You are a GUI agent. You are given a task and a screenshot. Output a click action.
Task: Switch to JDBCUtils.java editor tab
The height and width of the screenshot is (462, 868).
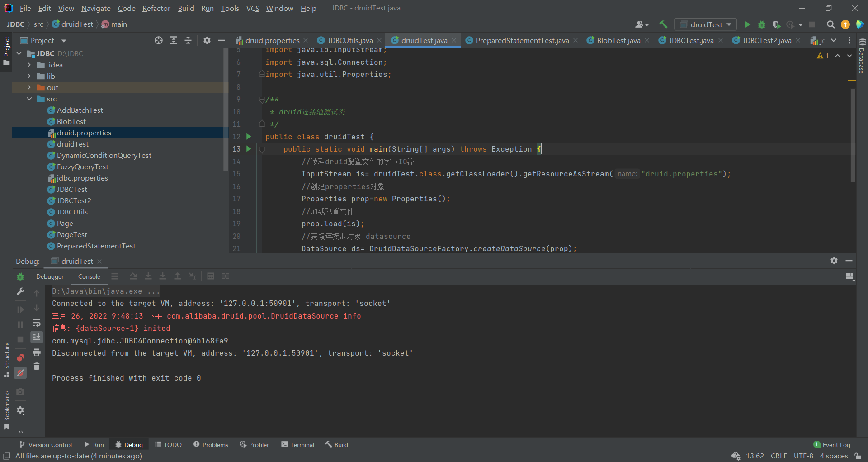(349, 40)
